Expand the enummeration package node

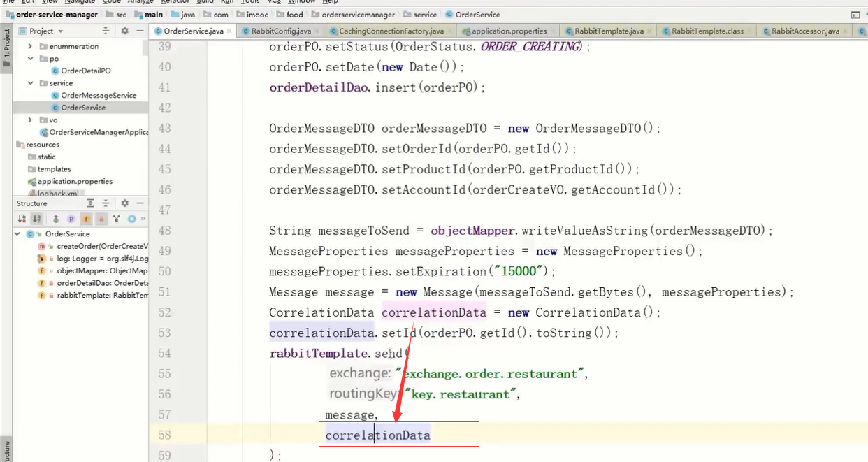coord(30,46)
